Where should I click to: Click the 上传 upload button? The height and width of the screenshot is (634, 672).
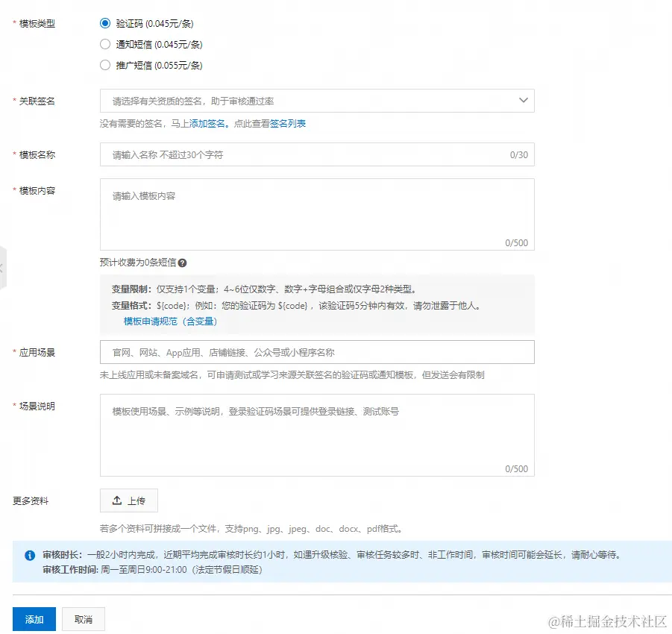tap(129, 500)
